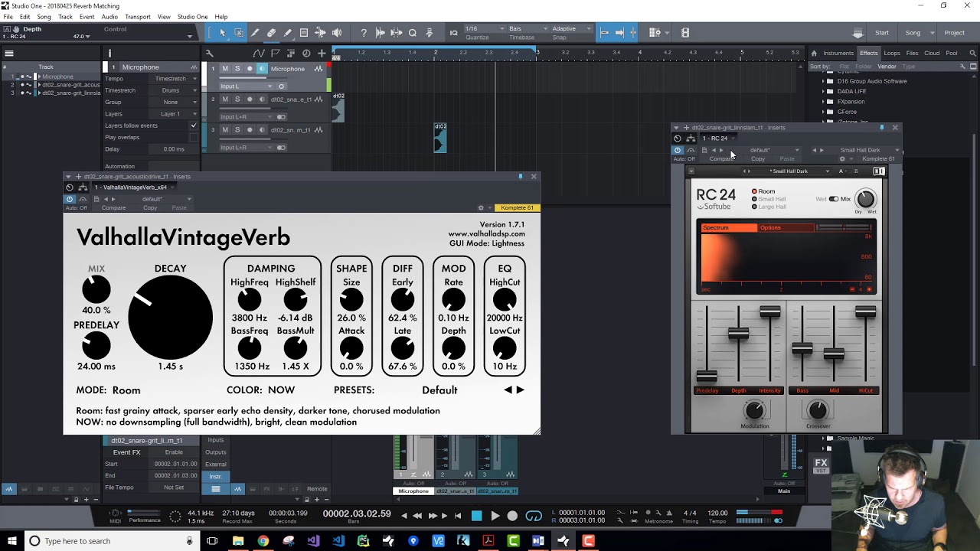The image size is (980, 551).
Task: Open the video player toolbar icon
Action: (x=685, y=33)
